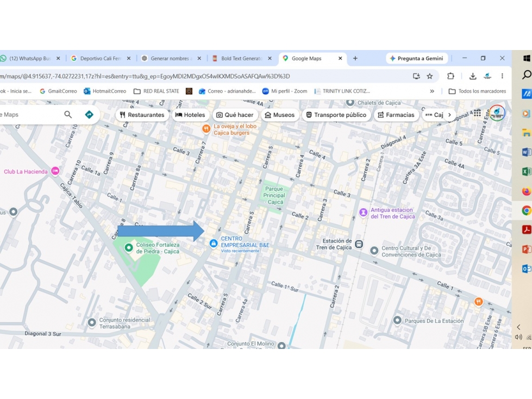The image size is (532, 399).
Task: Click the Estación de Tren de Cajica marker
Action: pyautogui.click(x=359, y=244)
